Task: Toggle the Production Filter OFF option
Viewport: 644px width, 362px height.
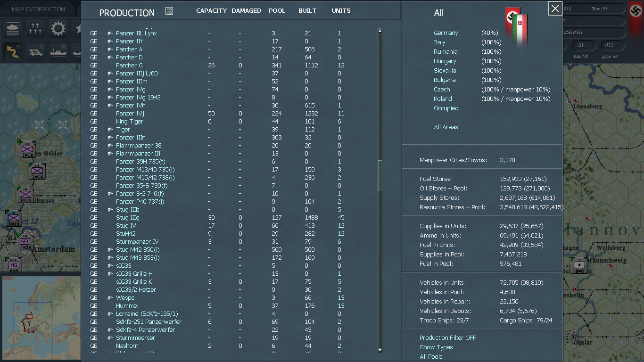Action: coord(448,338)
